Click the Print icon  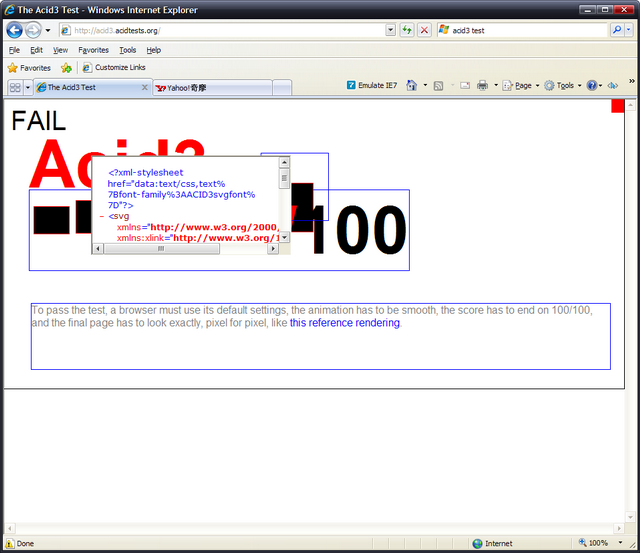coord(482,85)
